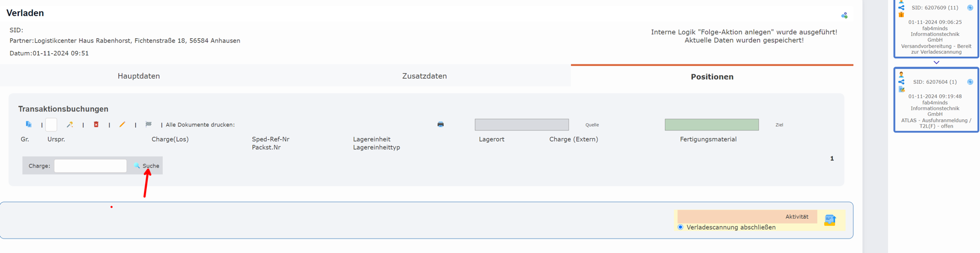Click round blue icon on SID 6207604 card
Viewport: 980px width, 253px height.
pyautogui.click(x=970, y=82)
